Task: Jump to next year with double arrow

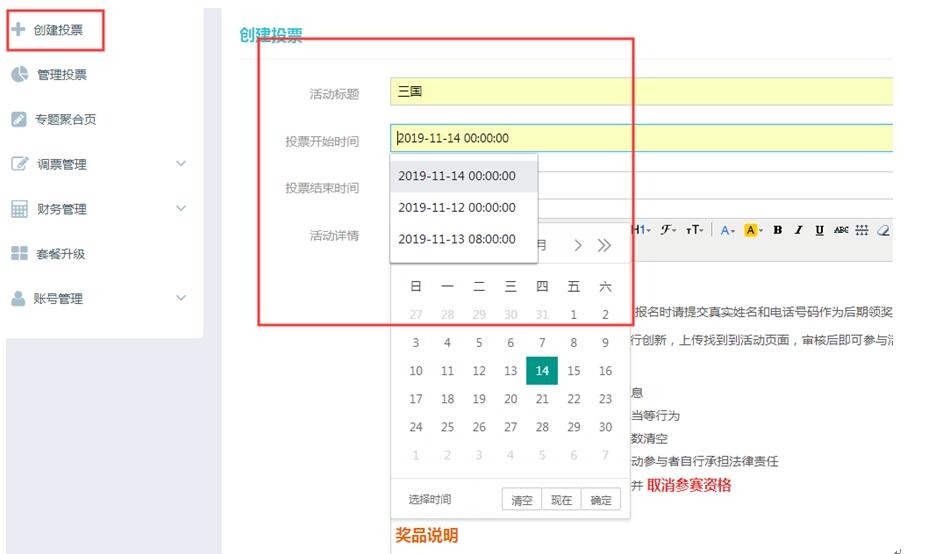Action: [604, 245]
